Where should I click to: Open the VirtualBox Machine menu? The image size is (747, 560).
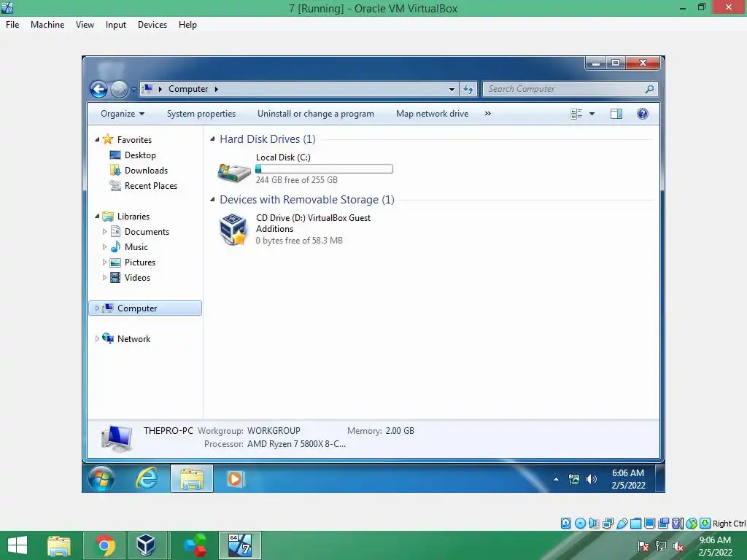click(x=47, y=25)
